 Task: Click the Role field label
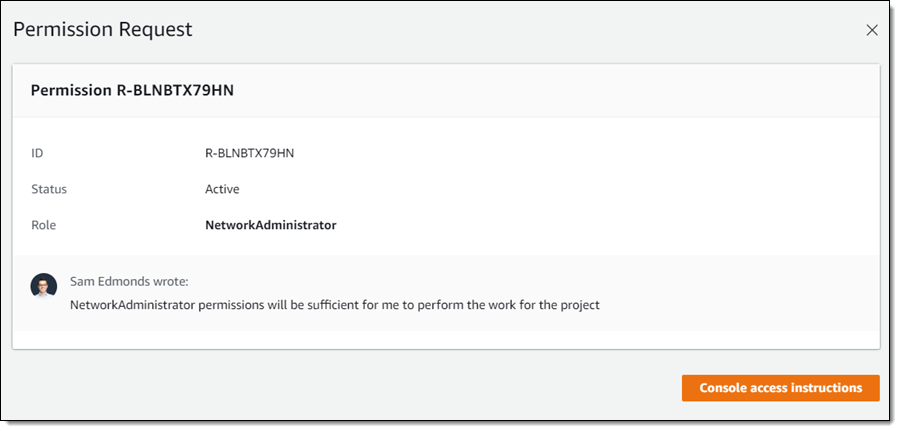[x=44, y=225]
